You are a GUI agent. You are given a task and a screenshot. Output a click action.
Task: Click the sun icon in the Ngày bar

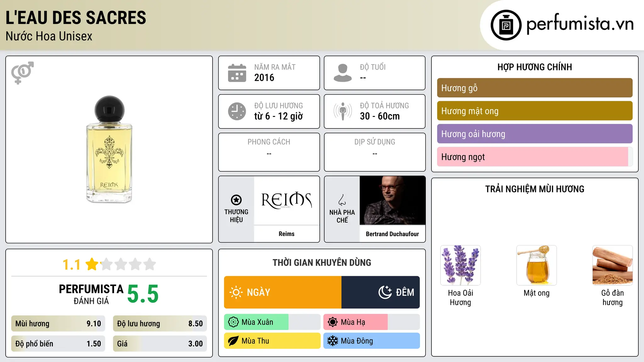coord(236,292)
